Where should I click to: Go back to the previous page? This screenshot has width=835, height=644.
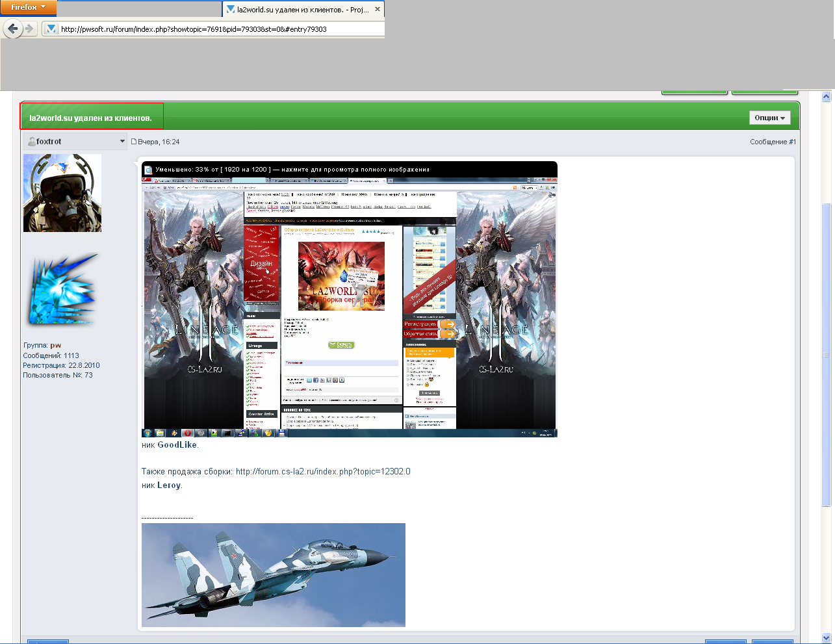(12, 29)
